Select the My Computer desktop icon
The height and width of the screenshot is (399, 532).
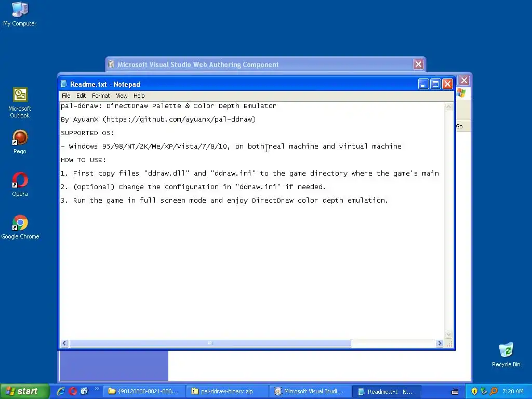click(x=20, y=14)
